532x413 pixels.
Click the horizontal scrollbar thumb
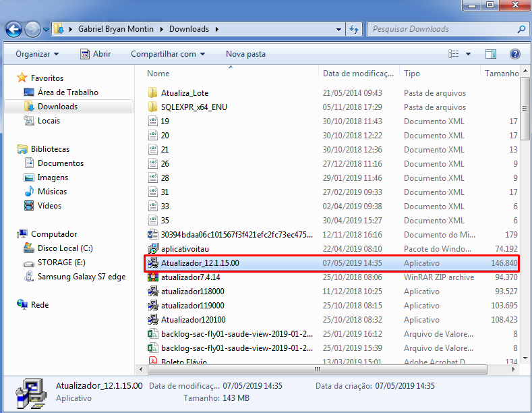pyautogui.click(x=317, y=369)
